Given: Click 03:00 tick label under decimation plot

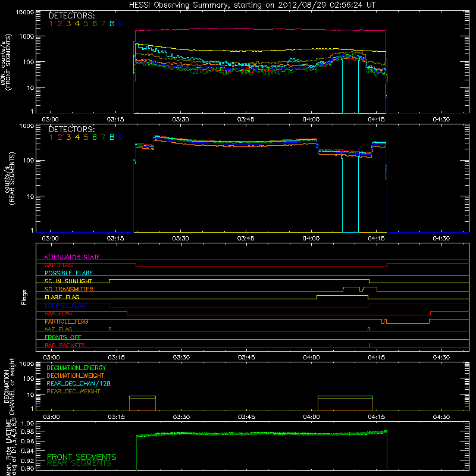Looking at the screenshot, I should click(x=51, y=417).
